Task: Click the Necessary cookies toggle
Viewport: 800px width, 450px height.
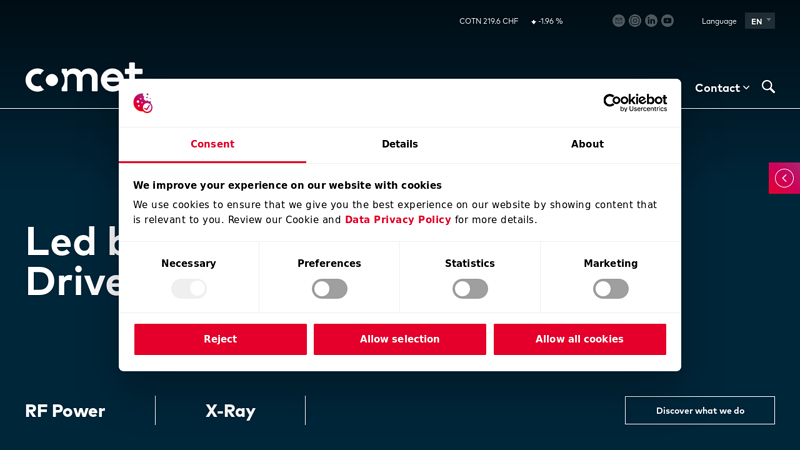Action: (x=189, y=289)
